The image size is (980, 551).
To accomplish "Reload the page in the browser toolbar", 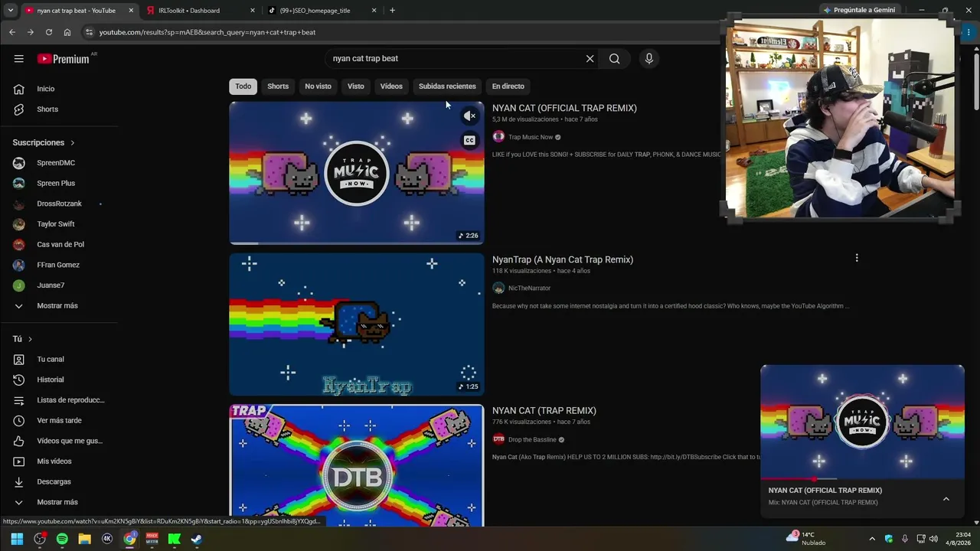I will (x=48, y=32).
